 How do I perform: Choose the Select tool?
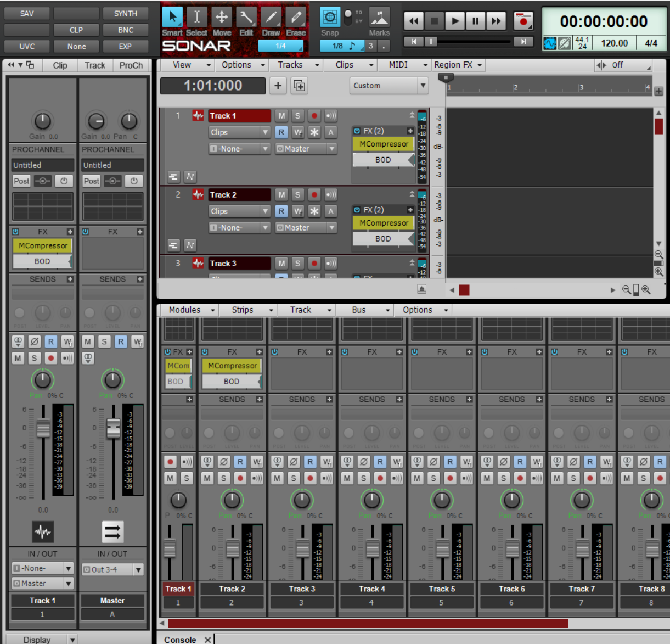(x=197, y=18)
